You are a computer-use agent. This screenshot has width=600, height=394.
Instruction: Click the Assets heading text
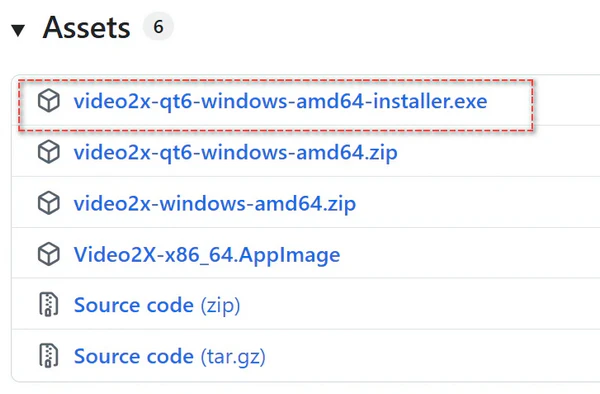[x=86, y=28]
